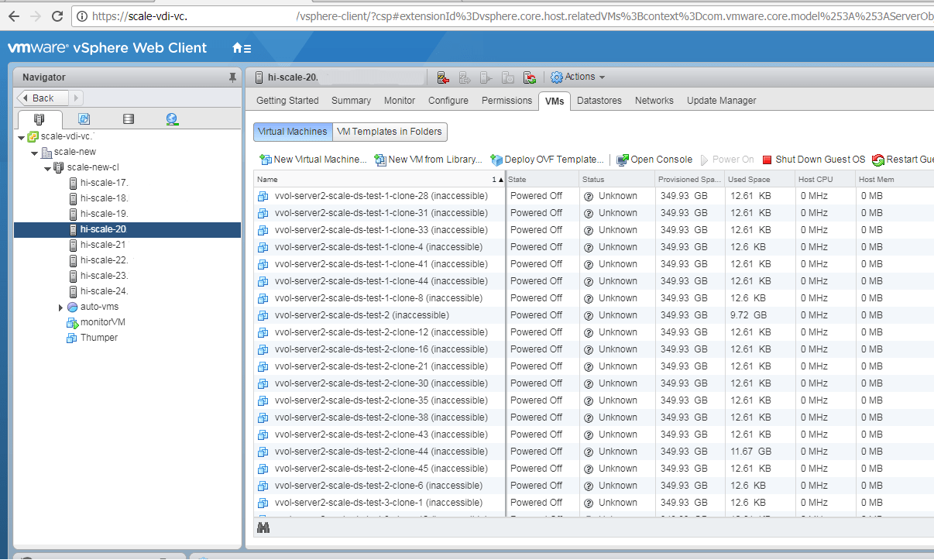Open the Update Manager tab
The image size is (934, 560).
click(722, 101)
